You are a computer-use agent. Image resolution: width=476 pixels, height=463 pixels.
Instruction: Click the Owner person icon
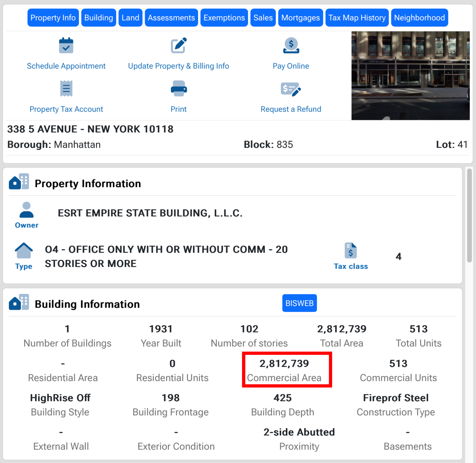[x=26, y=210]
